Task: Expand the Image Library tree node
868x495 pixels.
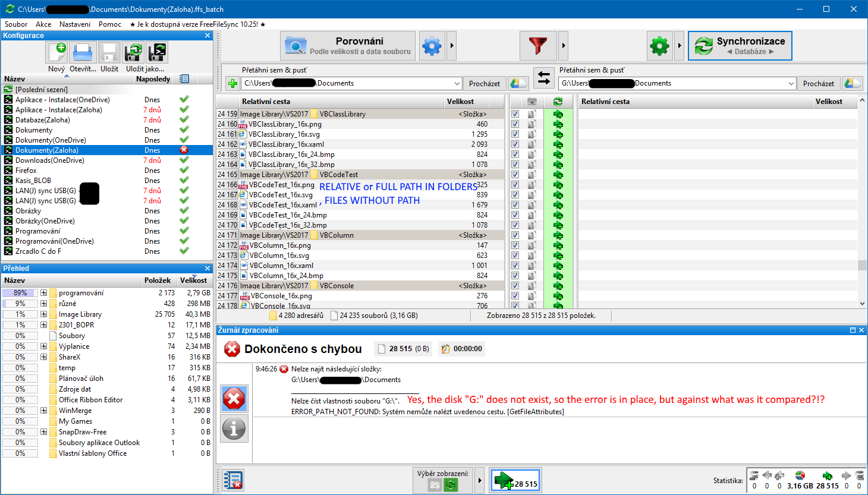Action: pos(43,314)
